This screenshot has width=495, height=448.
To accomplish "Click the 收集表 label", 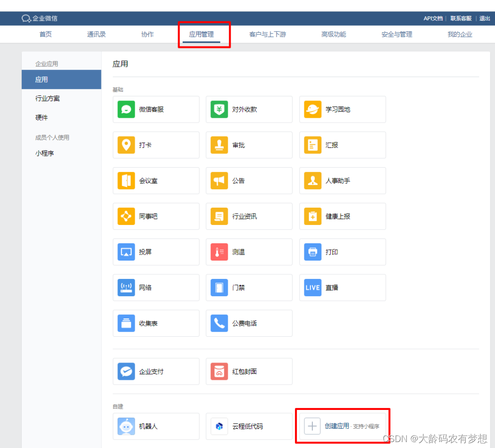I will point(148,323).
